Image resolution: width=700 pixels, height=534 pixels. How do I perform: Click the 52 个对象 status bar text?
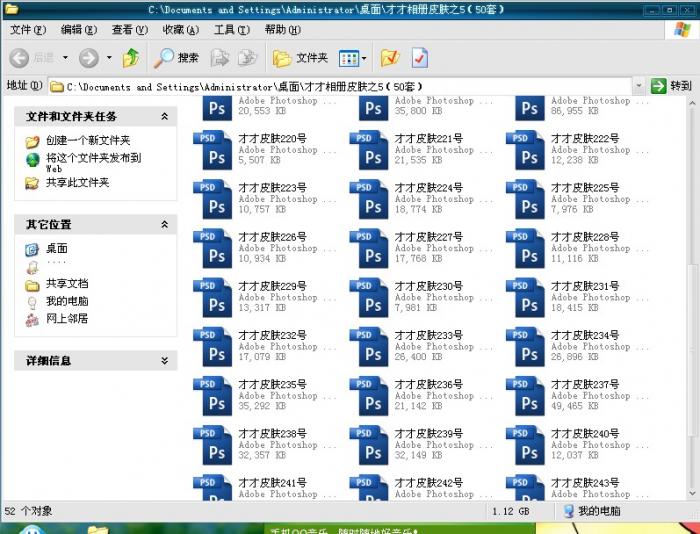pyautogui.click(x=28, y=511)
